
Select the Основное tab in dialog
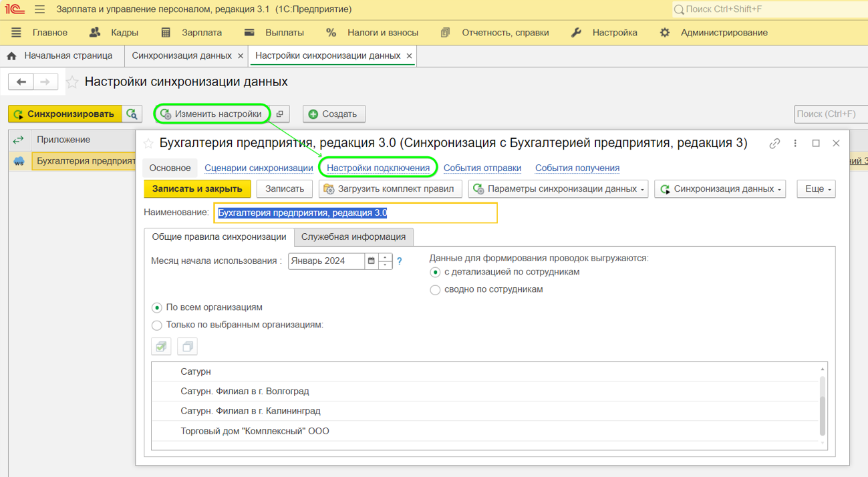click(x=170, y=168)
